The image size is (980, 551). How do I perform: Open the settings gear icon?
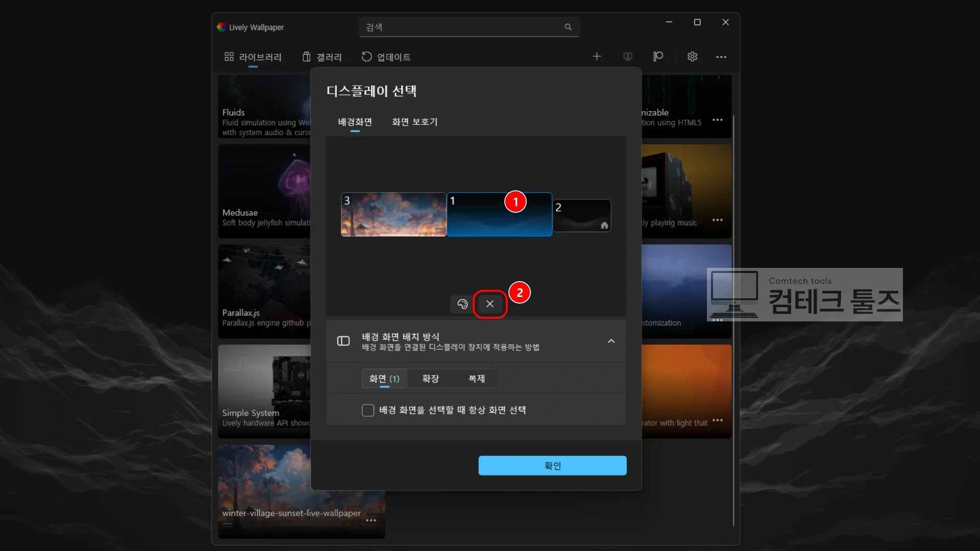(x=692, y=57)
